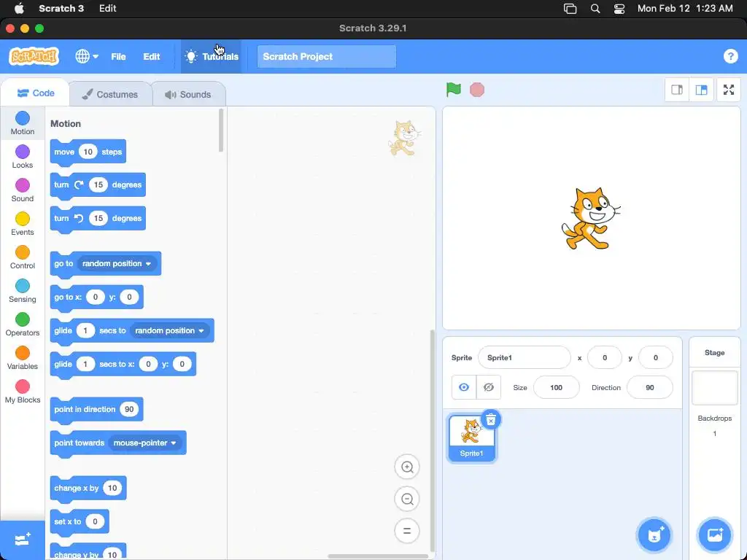Choose a new backdrop button
This screenshot has width=747, height=560.
tap(715, 534)
